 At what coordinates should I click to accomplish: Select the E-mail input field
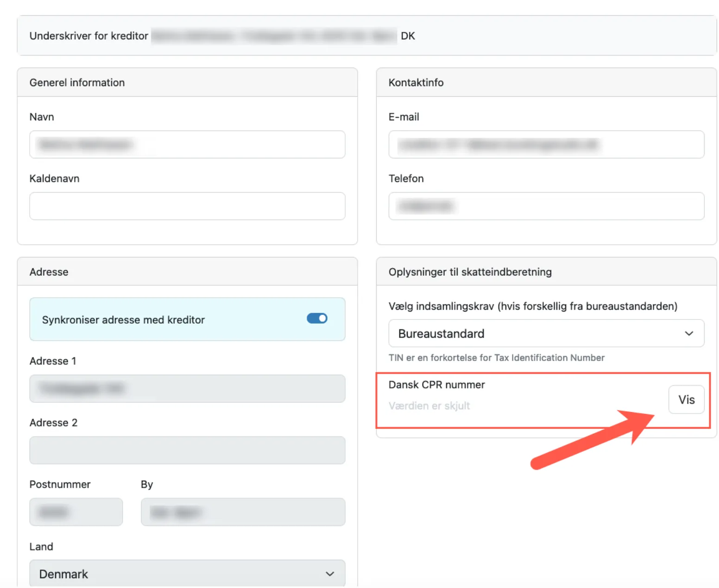pyautogui.click(x=546, y=144)
